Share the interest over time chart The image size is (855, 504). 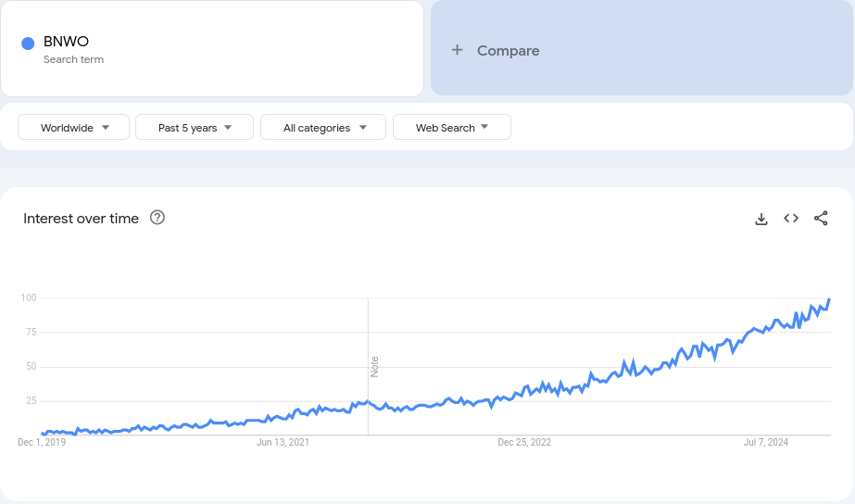coord(821,219)
